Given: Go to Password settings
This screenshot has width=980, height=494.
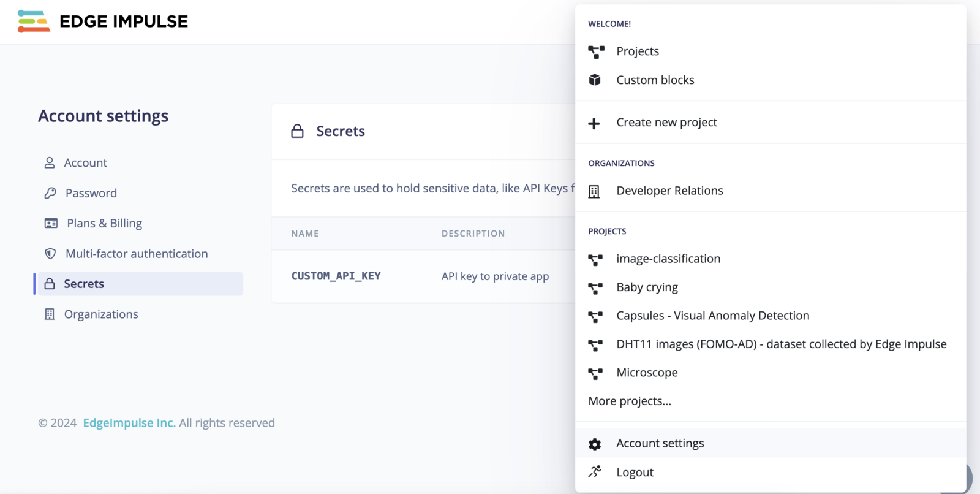Looking at the screenshot, I should (x=91, y=193).
